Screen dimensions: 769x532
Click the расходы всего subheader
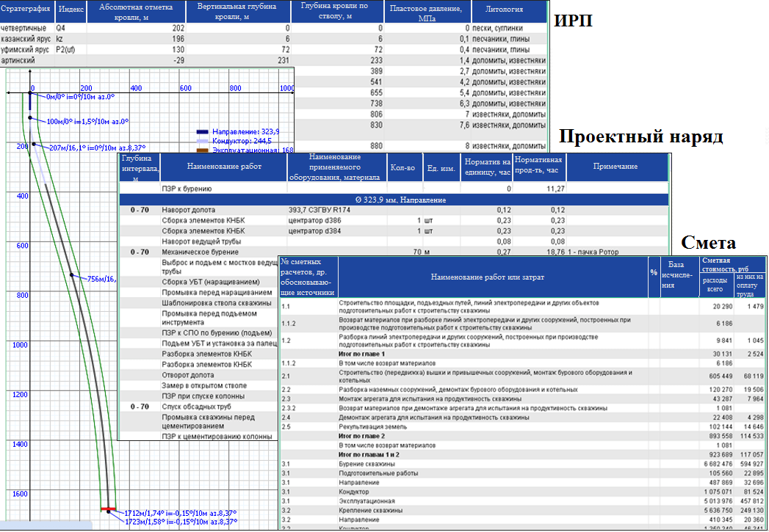715,285
